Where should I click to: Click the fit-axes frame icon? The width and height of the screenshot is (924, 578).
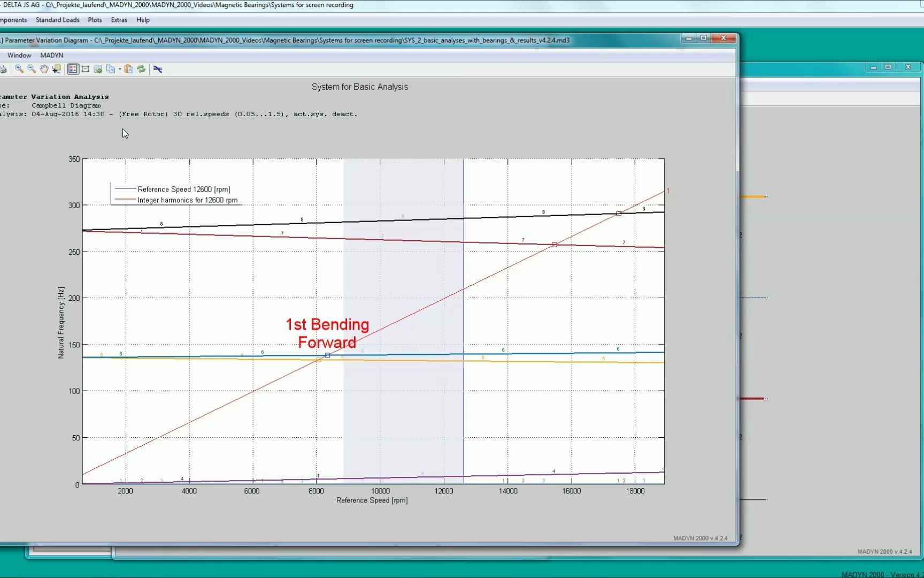(x=86, y=69)
